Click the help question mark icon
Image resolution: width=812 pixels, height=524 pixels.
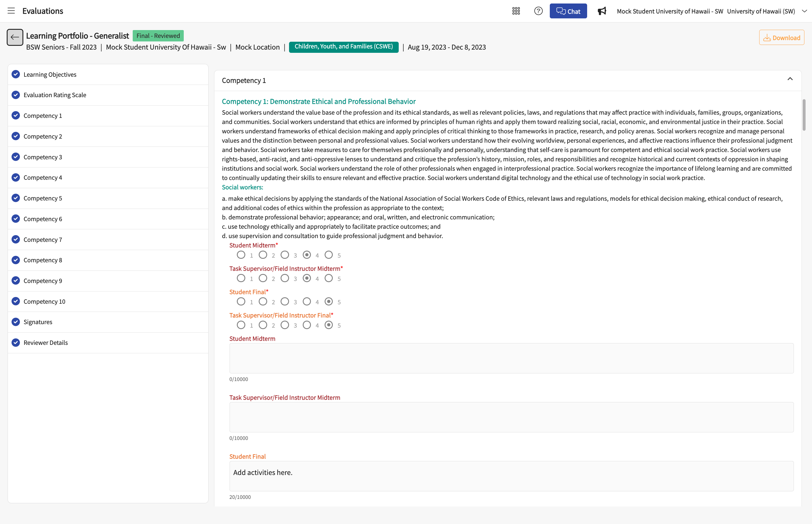(x=538, y=11)
